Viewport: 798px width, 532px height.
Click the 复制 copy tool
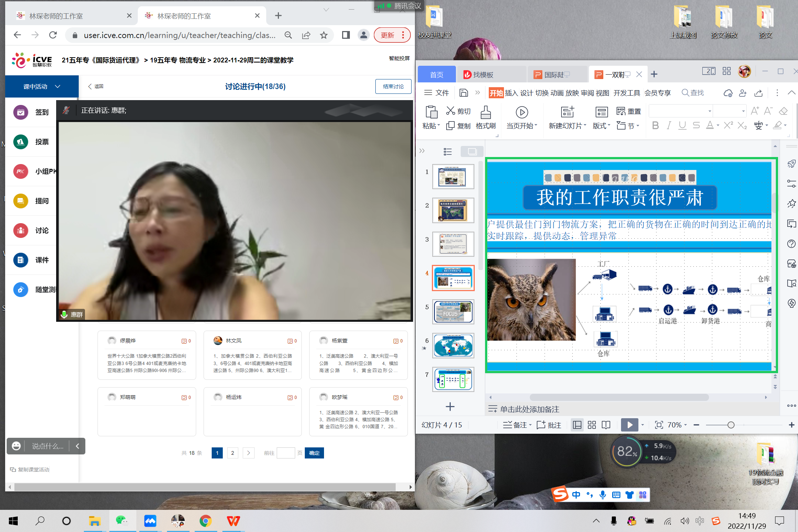coord(458,126)
